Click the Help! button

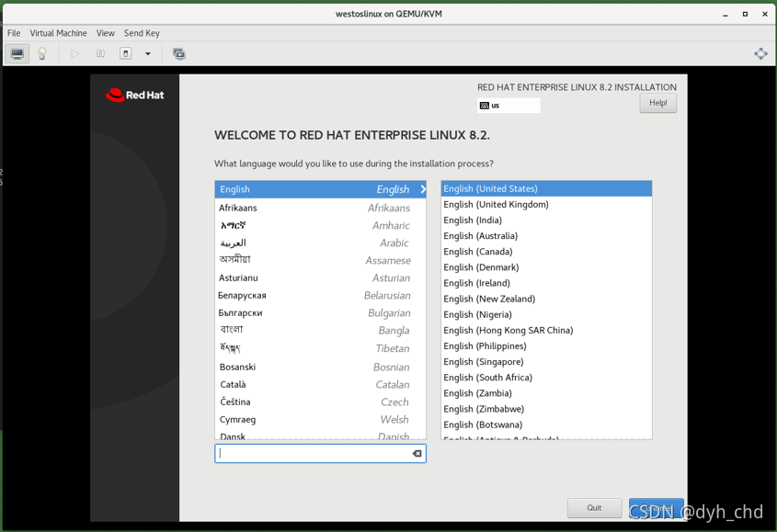[x=657, y=103]
